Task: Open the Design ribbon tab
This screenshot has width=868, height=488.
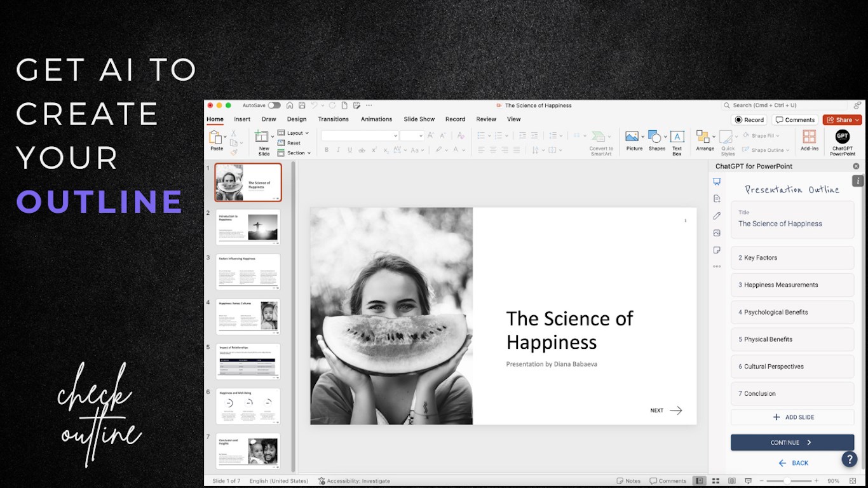Action: tap(296, 119)
